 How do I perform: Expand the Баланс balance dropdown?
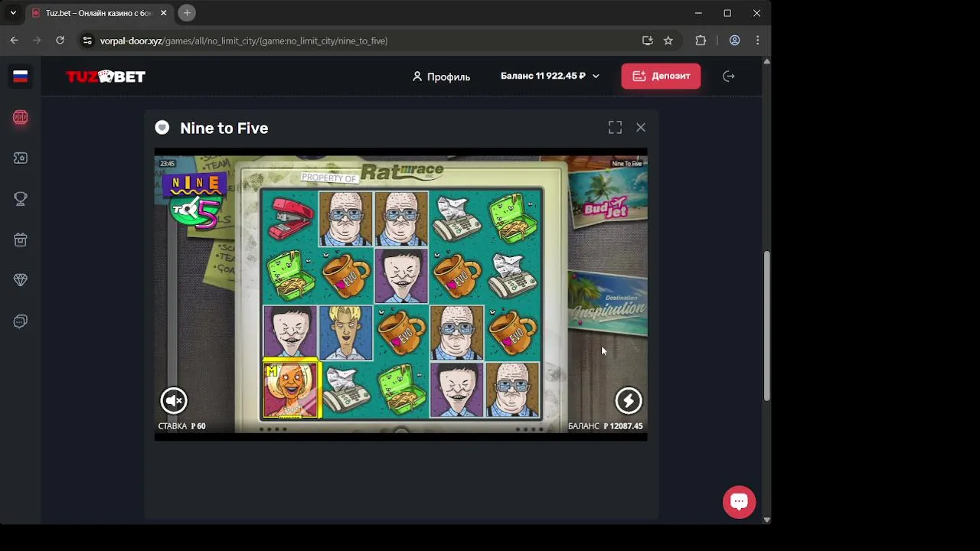click(x=550, y=76)
